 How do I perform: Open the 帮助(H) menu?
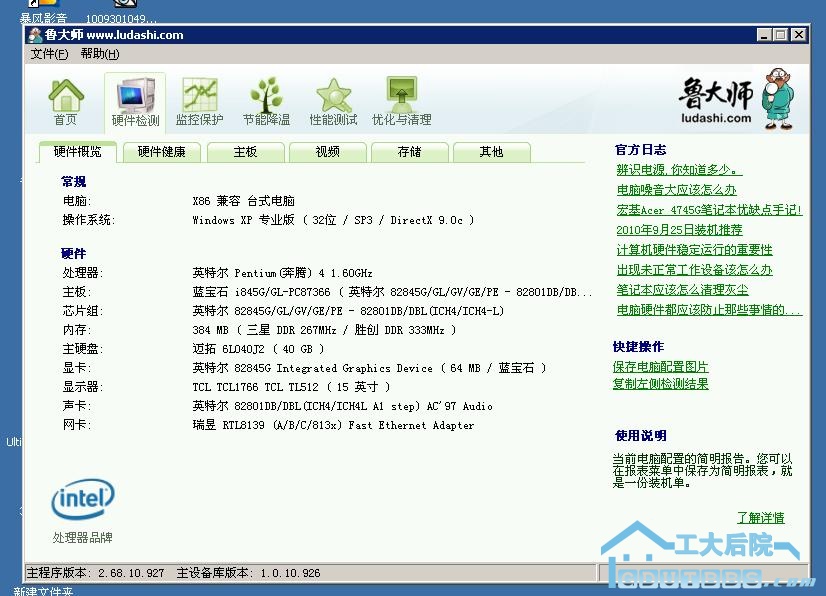[100, 54]
